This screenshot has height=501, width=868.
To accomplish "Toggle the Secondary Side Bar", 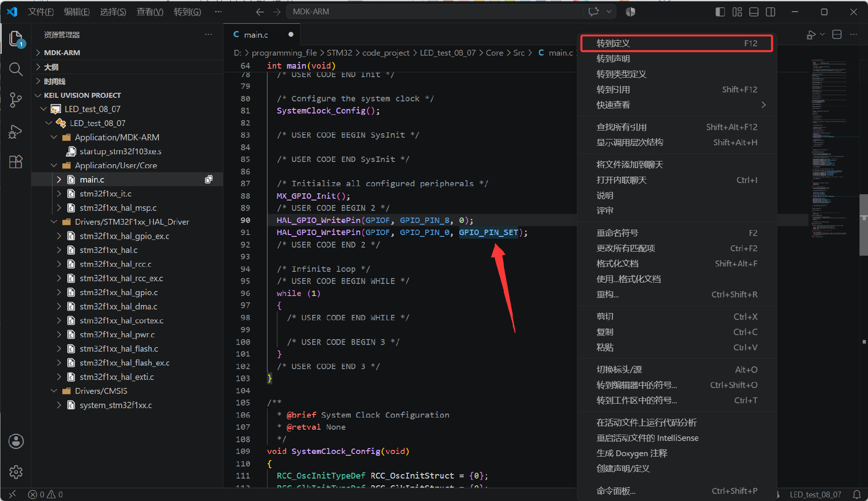I will [771, 12].
